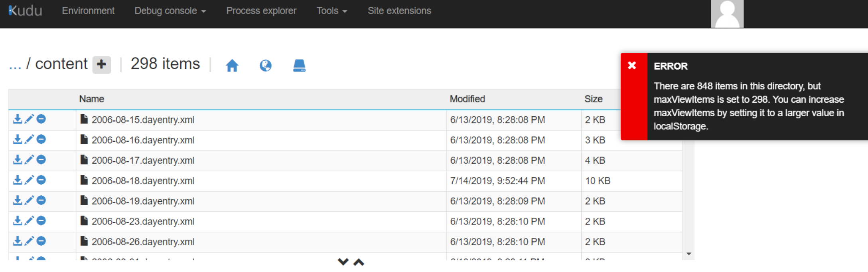Delete 2006-08-17.dayentry.xml using minus icon

[x=41, y=160]
